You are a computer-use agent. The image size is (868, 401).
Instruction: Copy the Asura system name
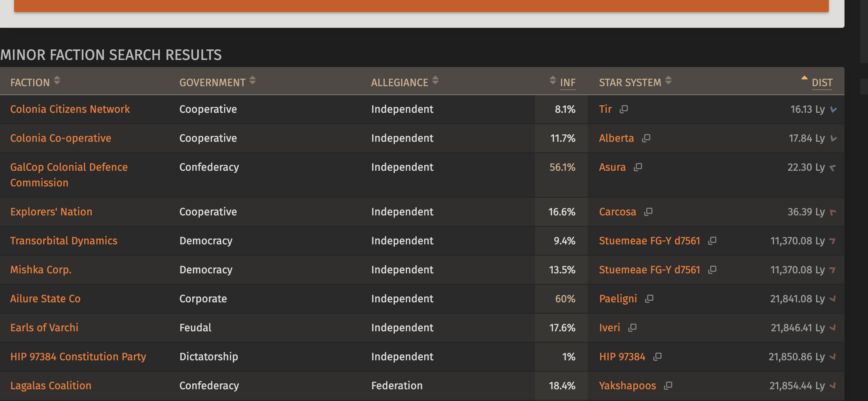[x=638, y=167]
